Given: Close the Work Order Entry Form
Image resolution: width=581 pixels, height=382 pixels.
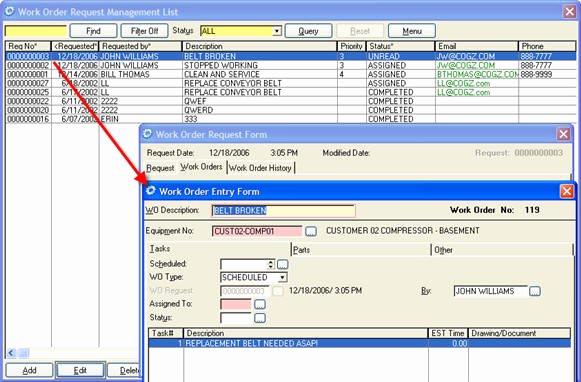Looking at the screenshot, I should [x=567, y=191].
